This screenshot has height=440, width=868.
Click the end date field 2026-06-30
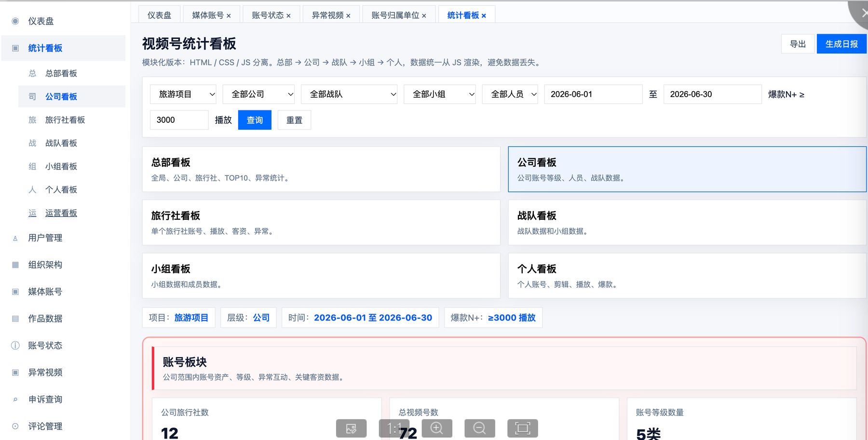pyautogui.click(x=713, y=94)
